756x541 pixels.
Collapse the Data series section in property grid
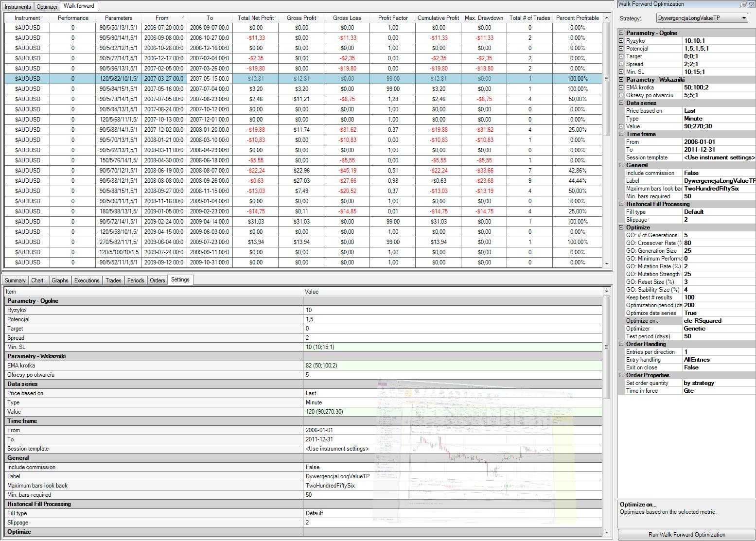(621, 103)
